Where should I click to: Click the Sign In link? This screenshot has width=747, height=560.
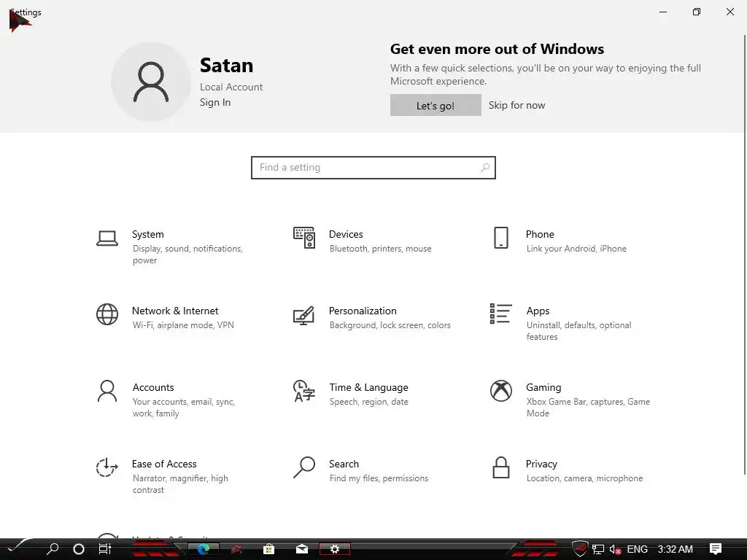click(x=215, y=102)
